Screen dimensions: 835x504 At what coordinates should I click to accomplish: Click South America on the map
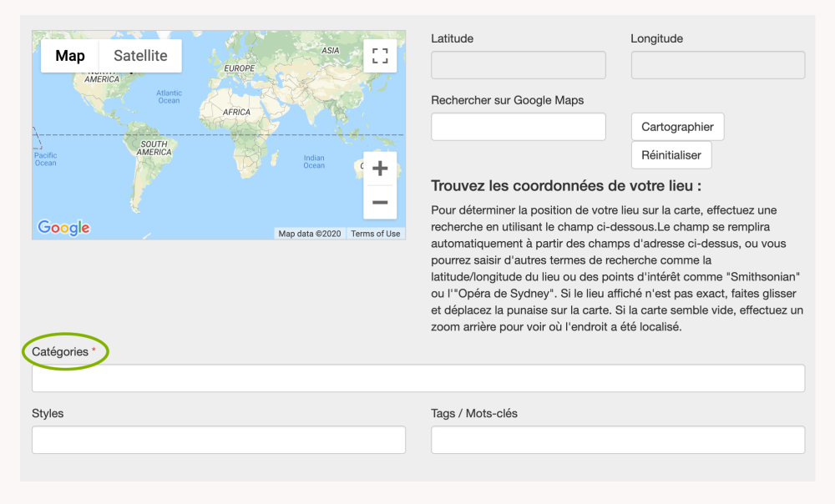(154, 149)
